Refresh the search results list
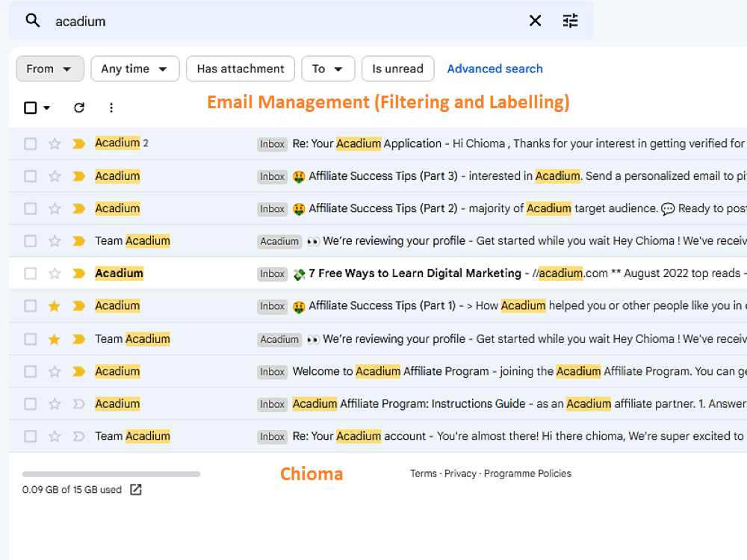This screenshot has height=560, width=747. coord(79,108)
